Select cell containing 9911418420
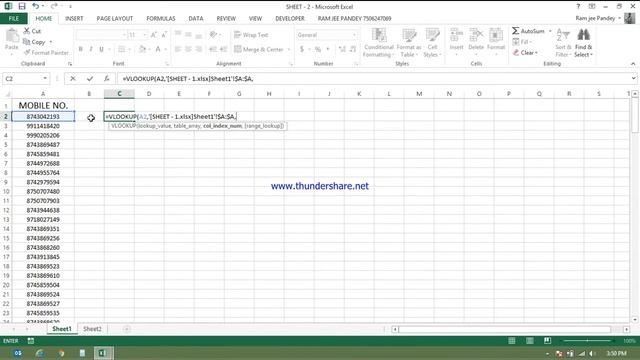This screenshot has height=360, width=640. (x=43, y=126)
